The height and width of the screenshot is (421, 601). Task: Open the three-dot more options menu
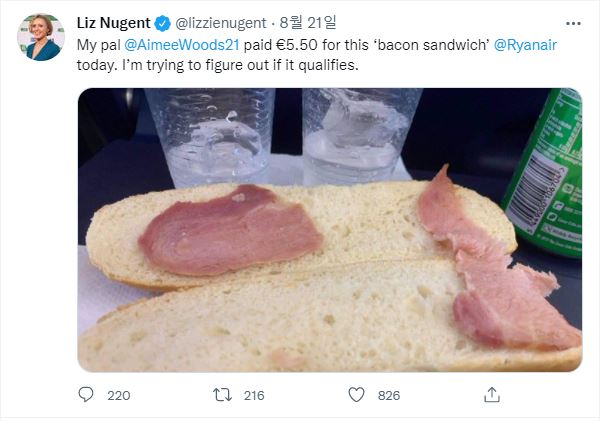572,24
